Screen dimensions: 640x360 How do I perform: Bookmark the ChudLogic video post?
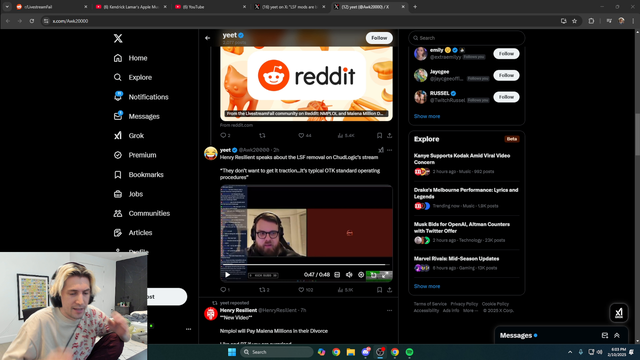379,290
